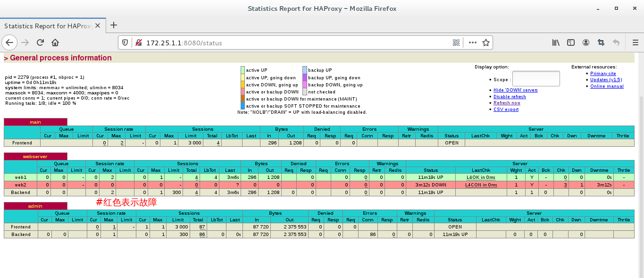Click the active or backup DOWN legend swatch
This screenshot has height=278, width=644.
tap(243, 92)
